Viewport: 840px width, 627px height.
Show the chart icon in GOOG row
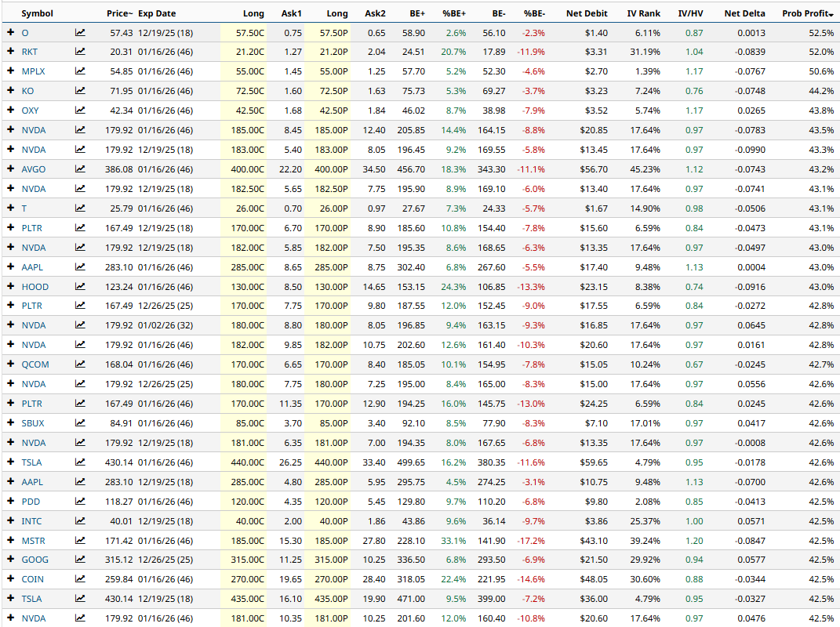tap(80, 560)
